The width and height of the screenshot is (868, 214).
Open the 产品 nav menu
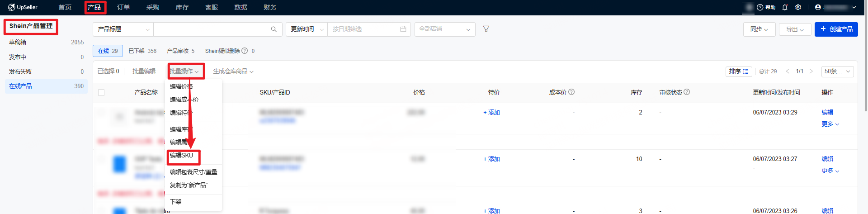94,7
